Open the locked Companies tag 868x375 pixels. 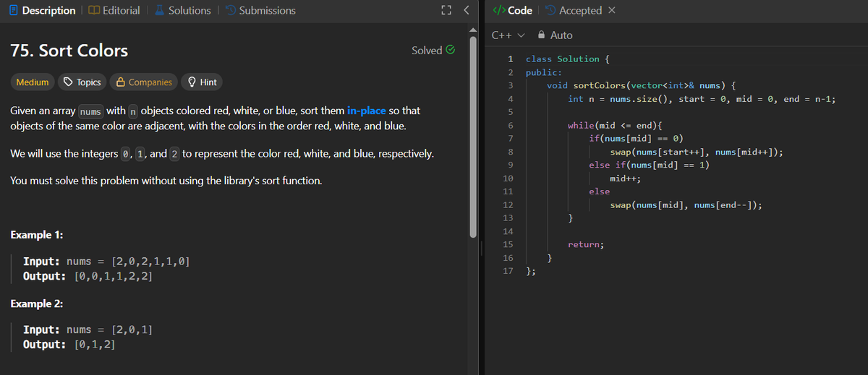[144, 82]
